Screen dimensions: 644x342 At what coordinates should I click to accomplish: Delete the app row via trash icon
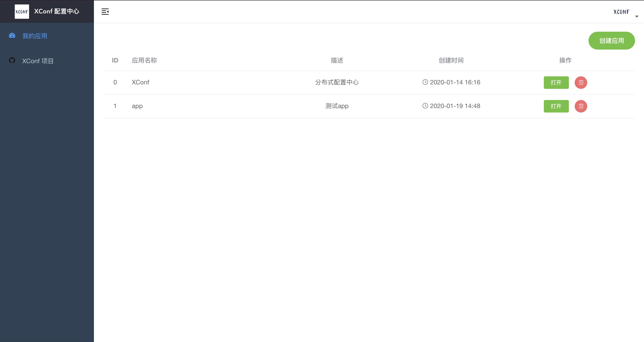(581, 106)
